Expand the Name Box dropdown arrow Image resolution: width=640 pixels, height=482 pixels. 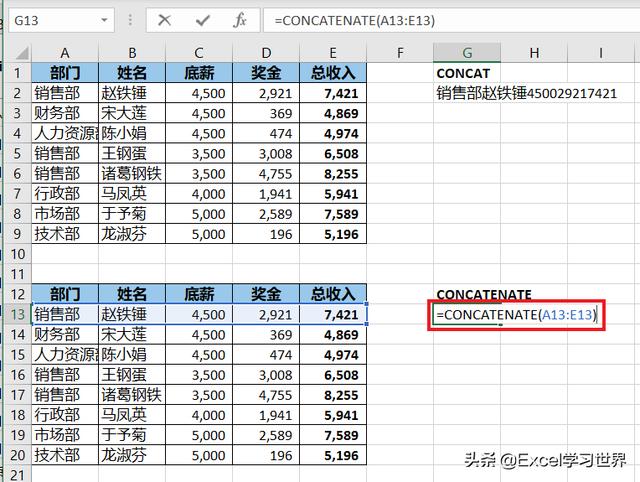(104, 20)
